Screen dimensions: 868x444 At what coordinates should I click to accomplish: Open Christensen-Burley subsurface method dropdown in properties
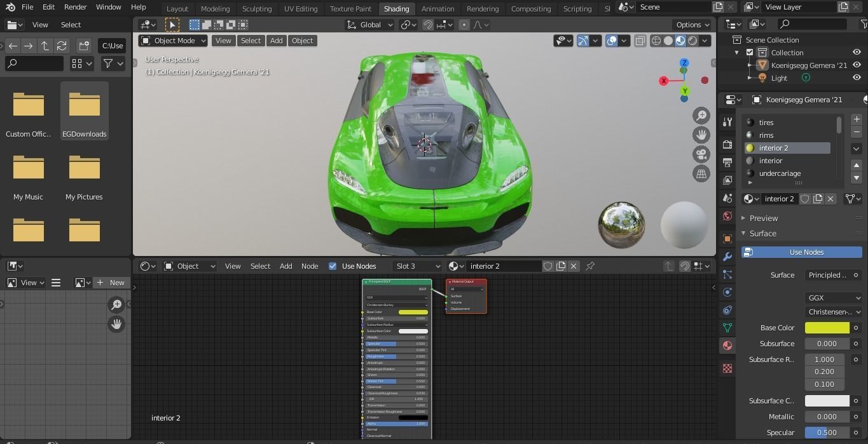point(834,312)
